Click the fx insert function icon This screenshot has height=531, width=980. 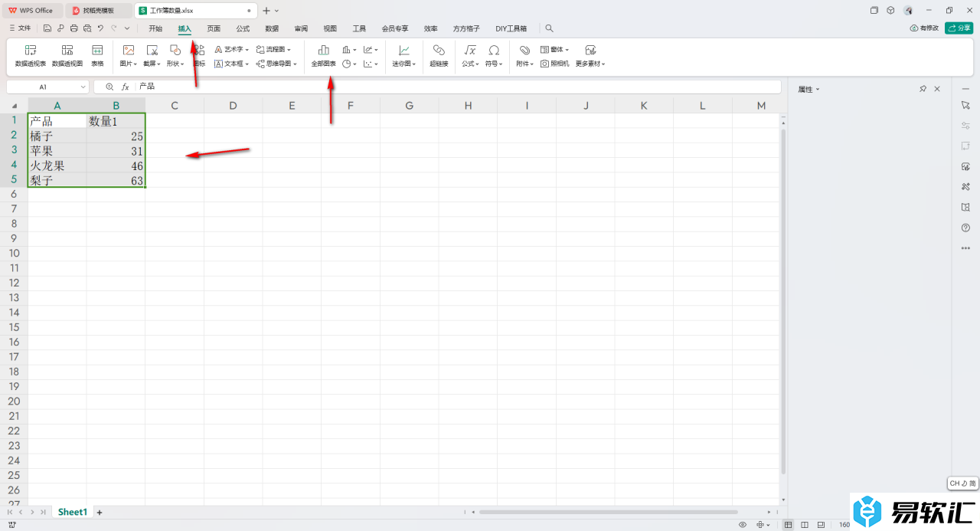pyautogui.click(x=126, y=87)
